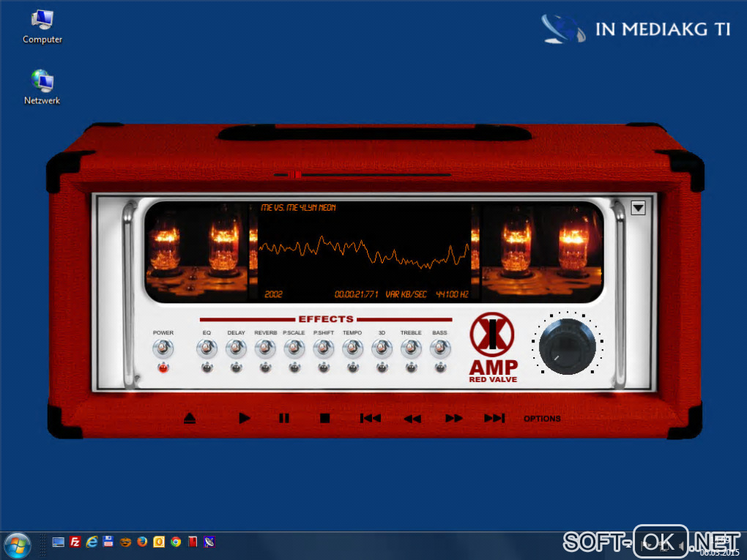Click the red seek slider handle on top
The image size is (747, 560).
point(295,175)
